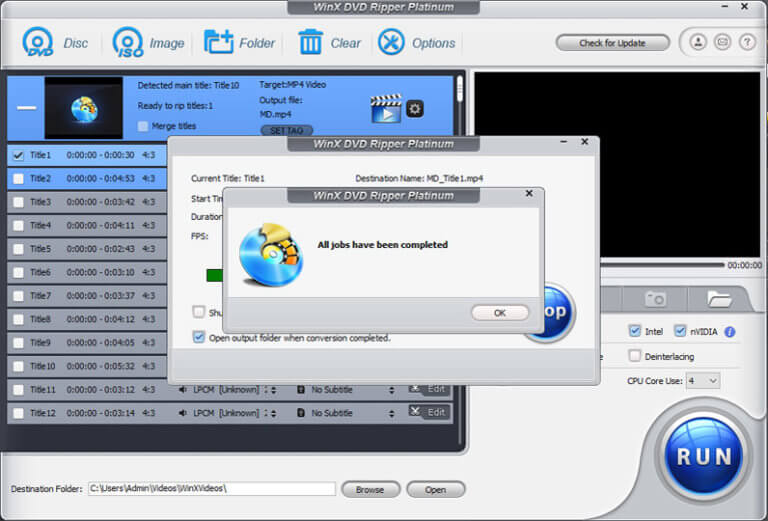Load an ISO image file
The image size is (768, 521).
tap(148, 43)
